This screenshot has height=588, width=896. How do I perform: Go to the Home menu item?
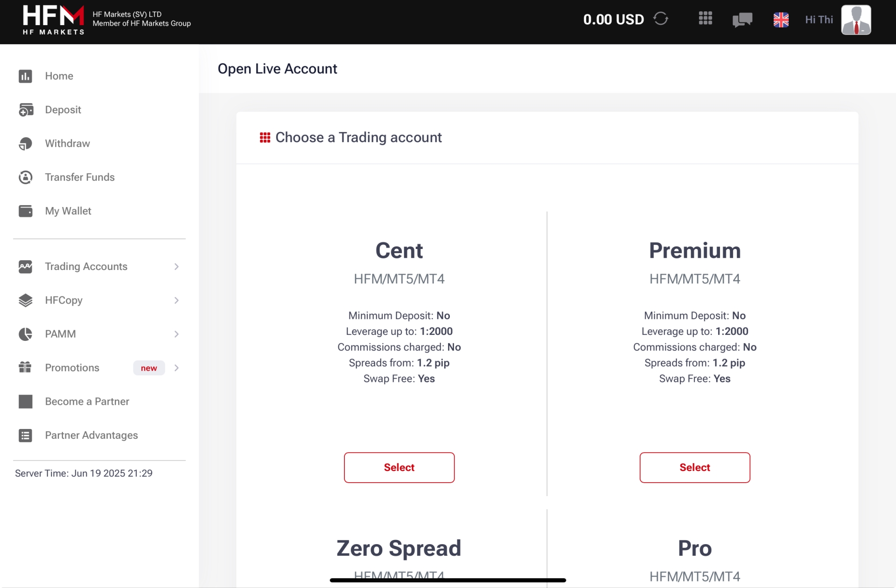[59, 76]
